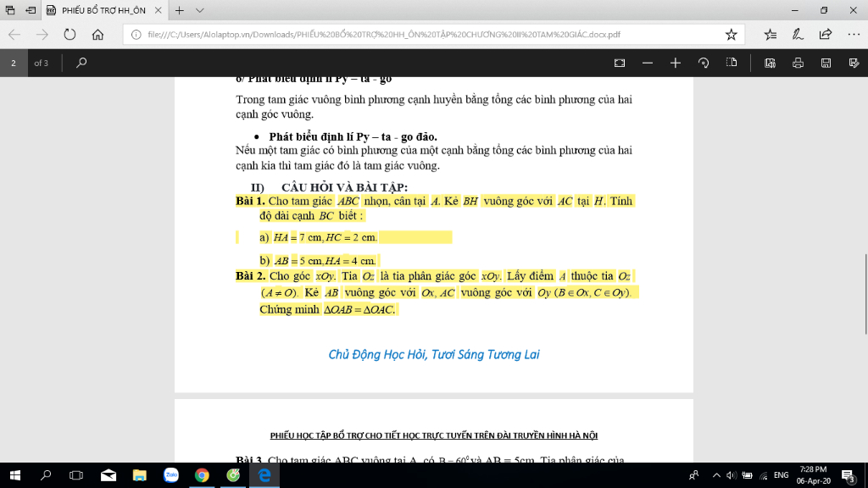Viewport: 868px width, 488px height.
Task: Rotate the PDF page
Action: [x=704, y=63]
